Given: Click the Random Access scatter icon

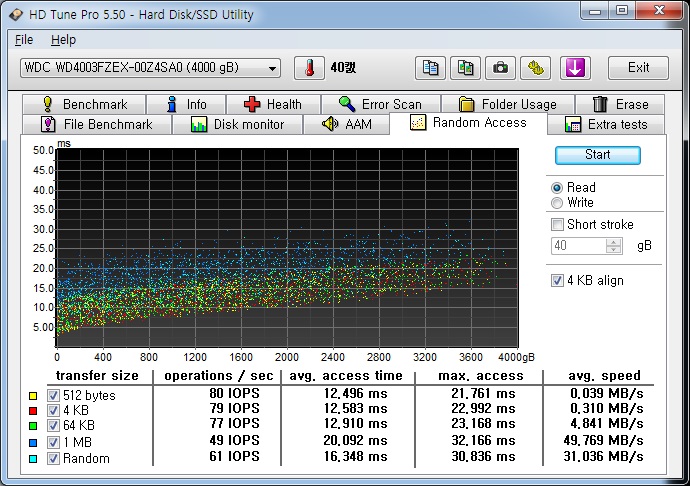Looking at the screenshot, I should coord(418,122).
